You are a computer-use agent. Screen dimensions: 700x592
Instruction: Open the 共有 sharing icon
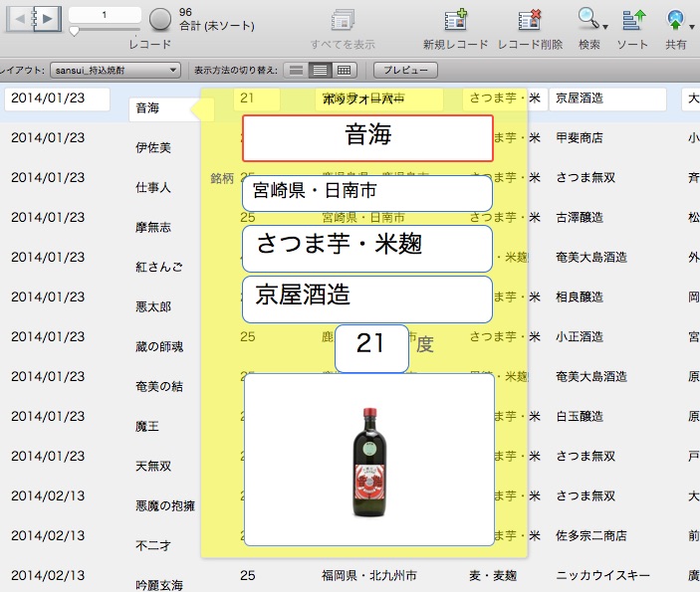(x=675, y=20)
